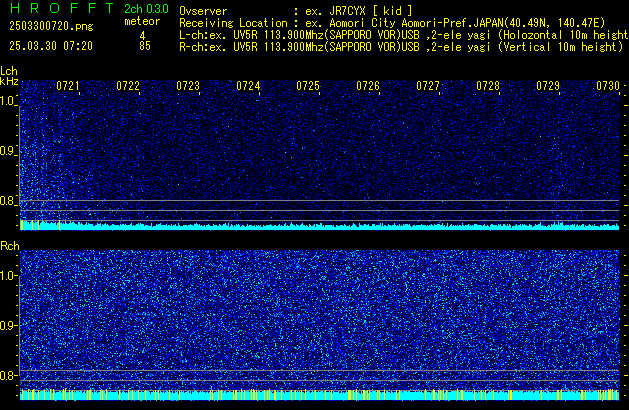Click the meteor label

coord(142,21)
